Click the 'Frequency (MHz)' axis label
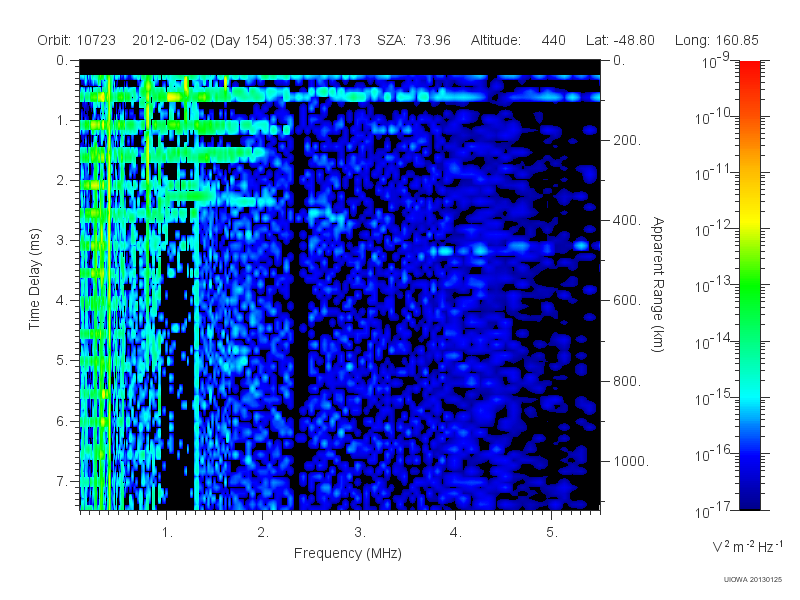The width and height of the screenshot is (800, 600). pos(347,554)
